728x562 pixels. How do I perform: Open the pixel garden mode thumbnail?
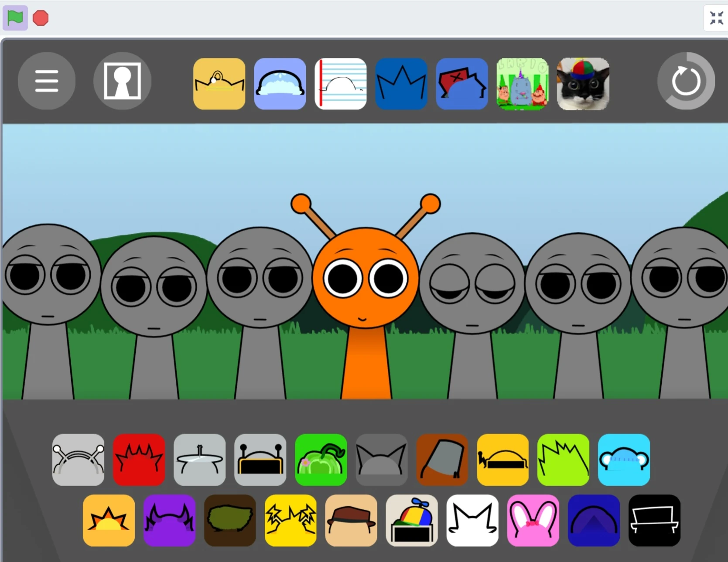(x=522, y=84)
